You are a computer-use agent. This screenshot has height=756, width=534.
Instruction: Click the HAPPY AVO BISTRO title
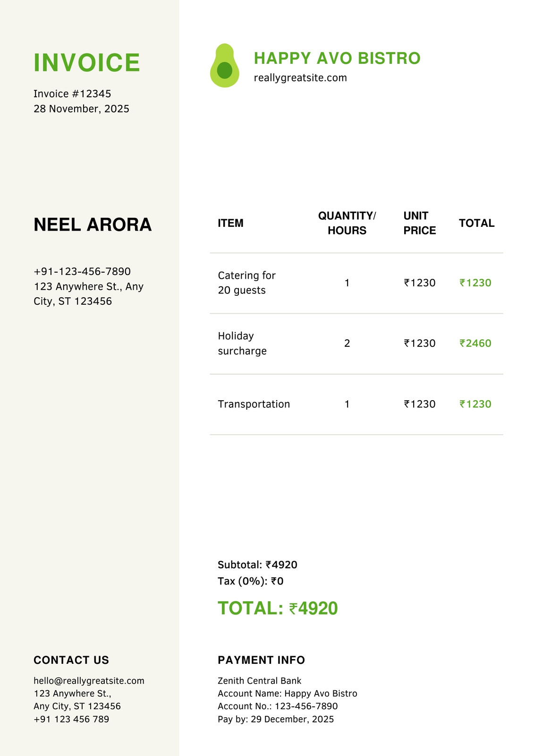point(337,58)
